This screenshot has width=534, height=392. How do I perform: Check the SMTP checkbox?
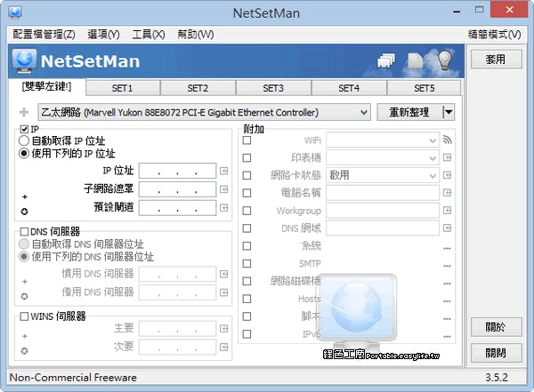pos(247,263)
